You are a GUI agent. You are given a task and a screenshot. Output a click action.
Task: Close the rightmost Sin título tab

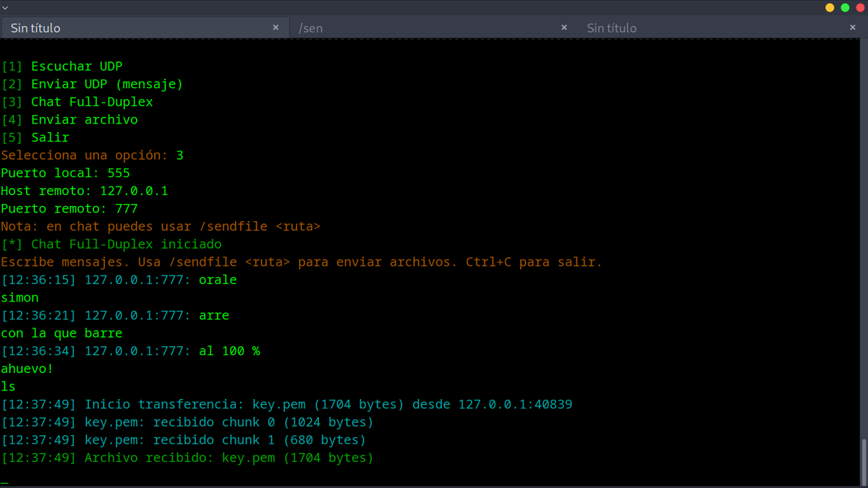click(x=852, y=27)
